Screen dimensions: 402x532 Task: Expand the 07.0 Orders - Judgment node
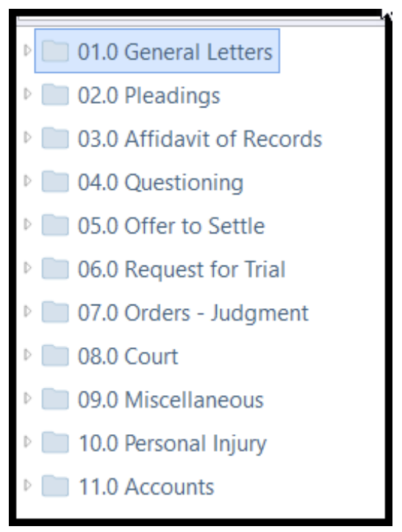click(27, 311)
